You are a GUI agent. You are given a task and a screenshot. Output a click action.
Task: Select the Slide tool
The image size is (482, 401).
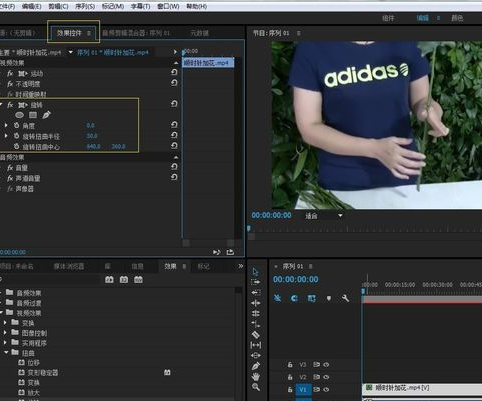[x=255, y=355]
